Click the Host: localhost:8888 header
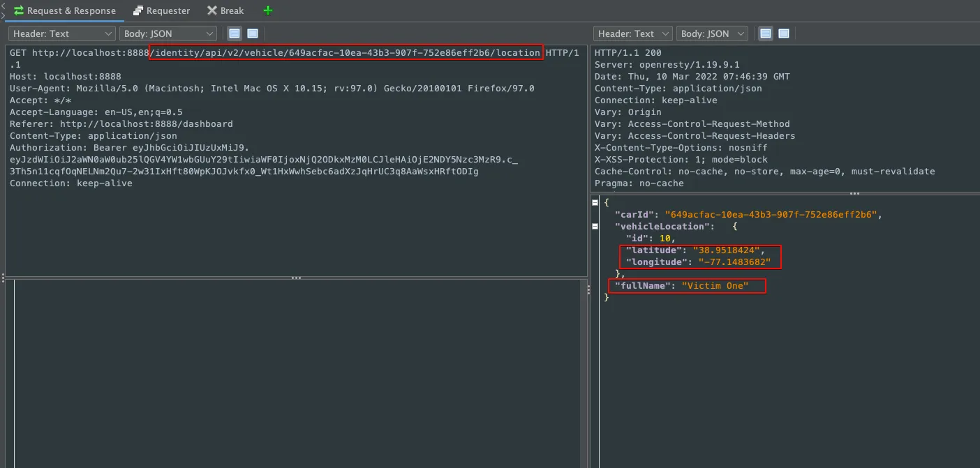 coord(66,77)
